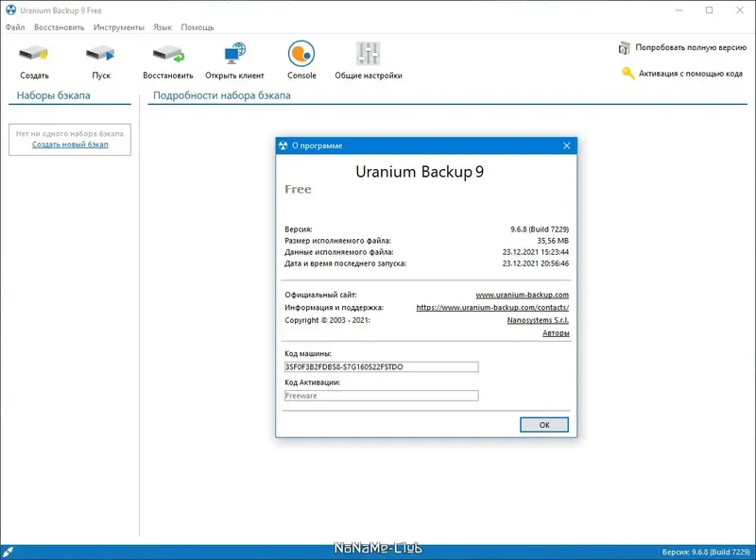The image size is (756, 560).
Task: Maximize the Uranium Backup main window
Action: pos(710,10)
